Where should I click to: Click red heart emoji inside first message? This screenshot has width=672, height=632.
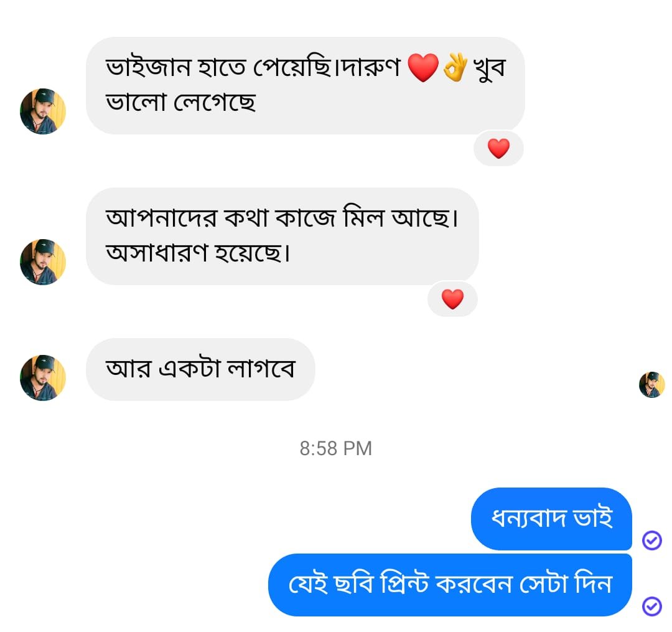point(423,68)
